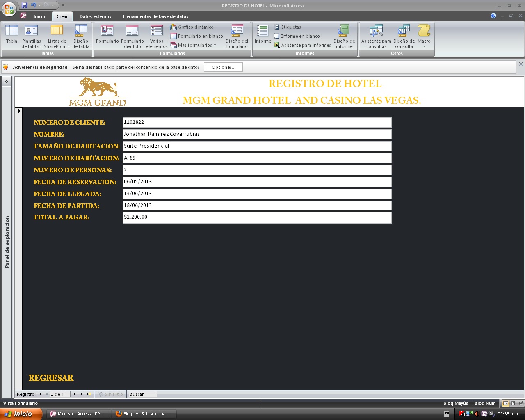
Task: Open the Windows Inicio start button
Action: (x=21, y=414)
